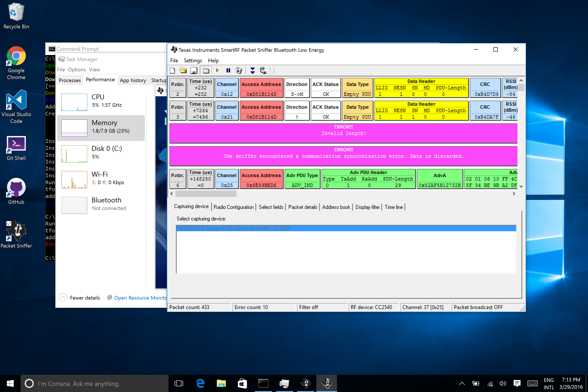Pause packet capture in the toolbar
Viewport: 588px width, 392px height.
pos(228,70)
